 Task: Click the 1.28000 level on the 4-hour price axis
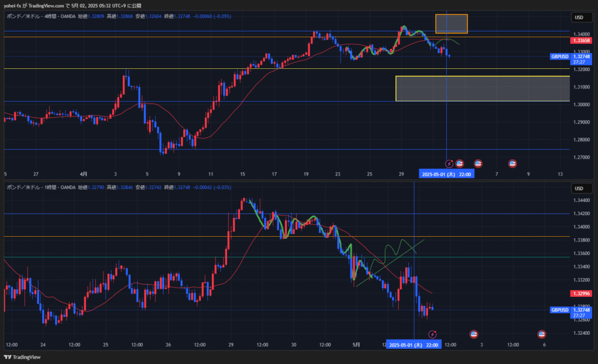pyautogui.click(x=582, y=140)
